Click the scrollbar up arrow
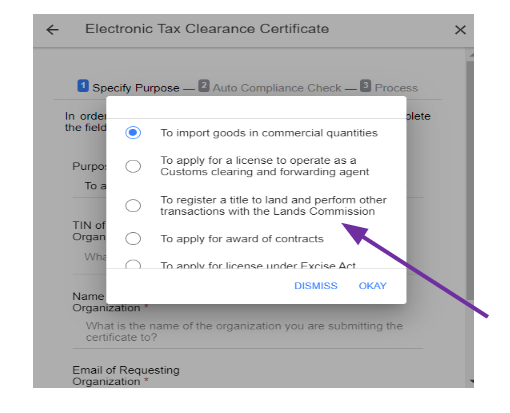This screenshot has height=413, width=510. click(471, 55)
